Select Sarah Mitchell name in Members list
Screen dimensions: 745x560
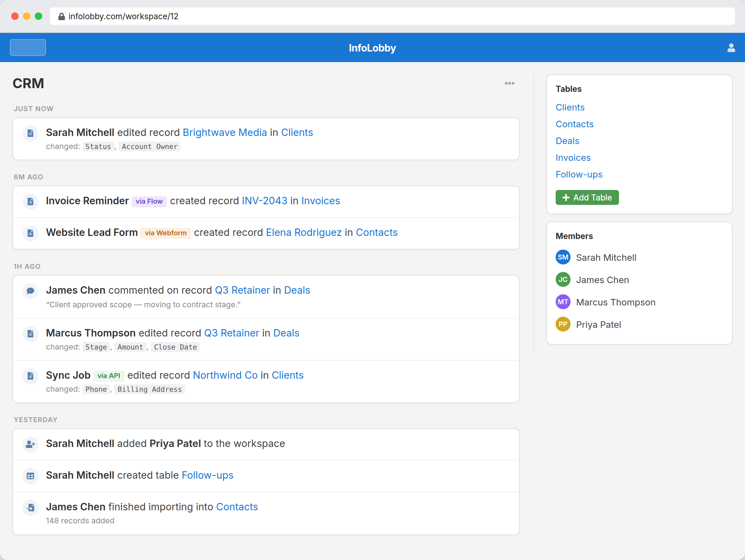[606, 258]
